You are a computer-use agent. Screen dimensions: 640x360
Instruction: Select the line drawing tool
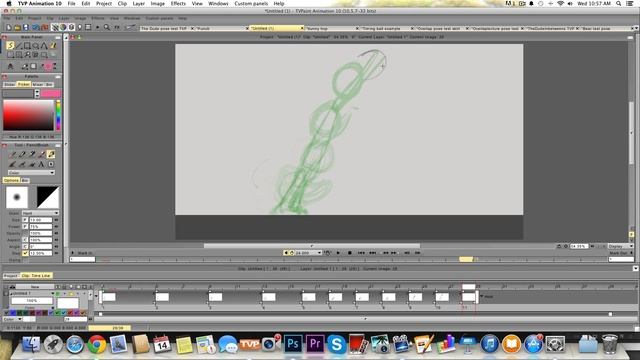tap(19, 46)
